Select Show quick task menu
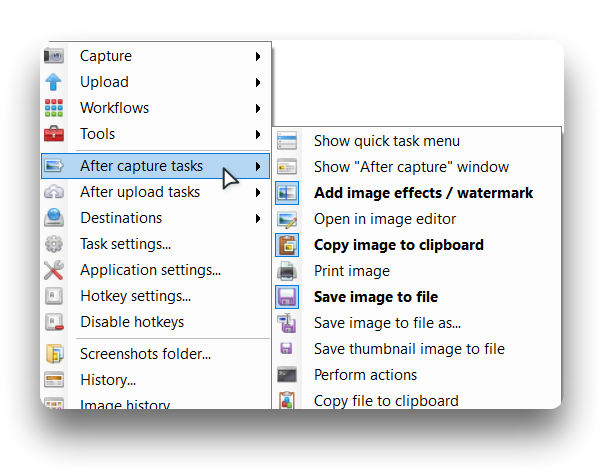 [x=386, y=141]
